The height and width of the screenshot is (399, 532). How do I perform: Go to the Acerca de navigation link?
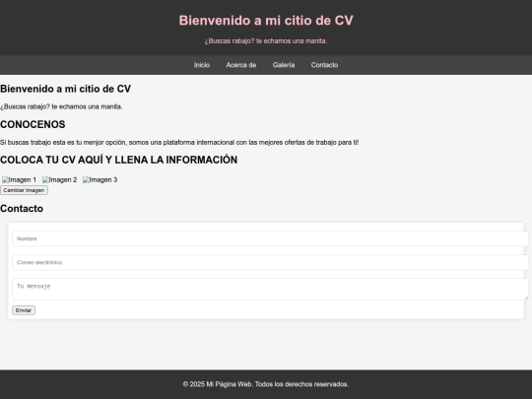pyautogui.click(x=241, y=65)
